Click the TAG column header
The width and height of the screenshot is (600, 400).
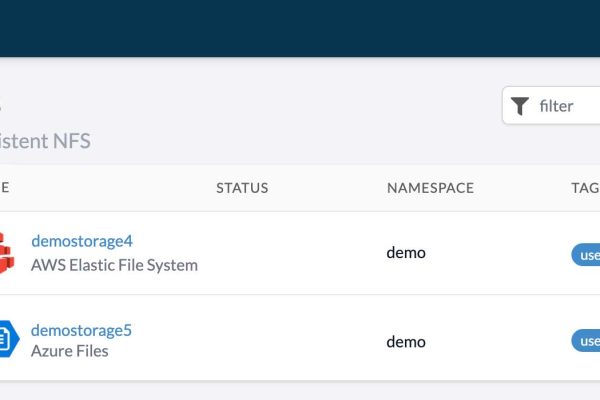pos(585,188)
